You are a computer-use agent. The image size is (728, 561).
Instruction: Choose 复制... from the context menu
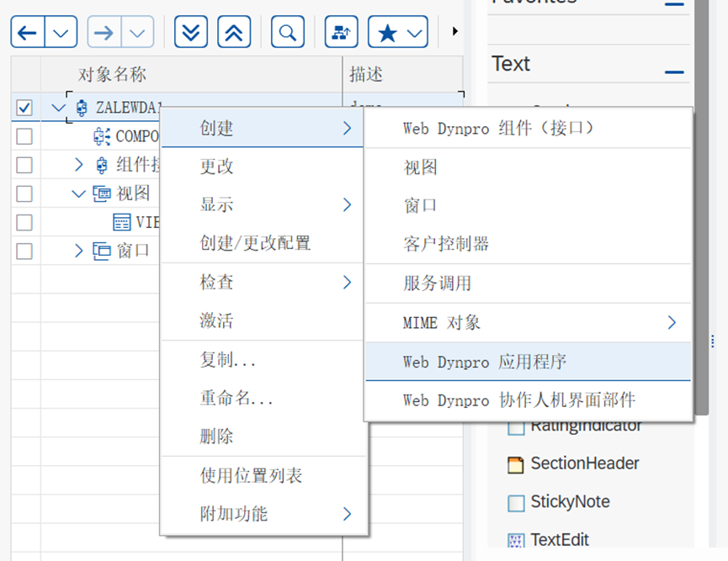click(262, 360)
